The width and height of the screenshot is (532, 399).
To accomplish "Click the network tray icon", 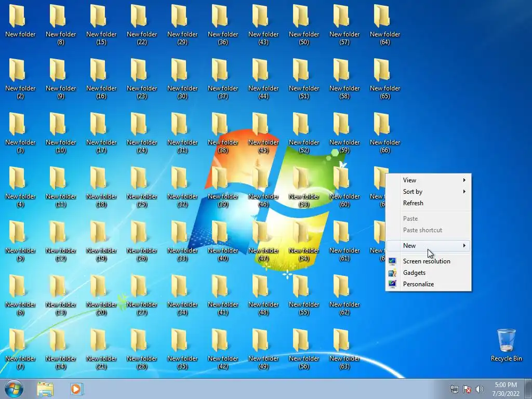I will tap(454, 389).
